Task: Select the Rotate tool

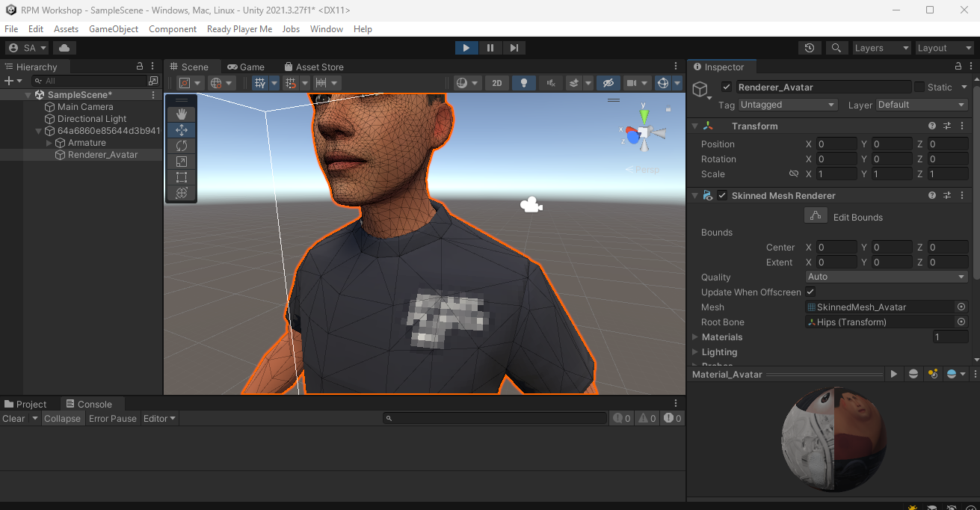Action: (181, 146)
